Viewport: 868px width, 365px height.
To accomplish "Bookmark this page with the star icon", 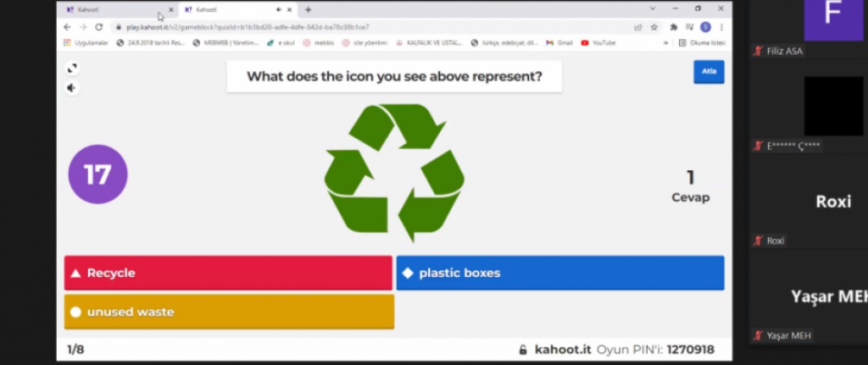I will pyautogui.click(x=654, y=27).
